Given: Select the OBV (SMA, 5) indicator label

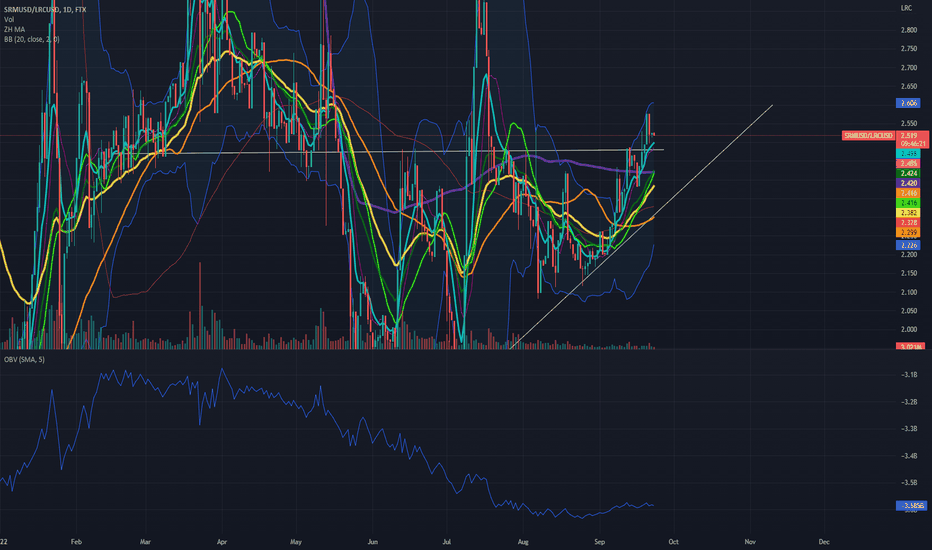Looking at the screenshot, I should click(x=24, y=360).
